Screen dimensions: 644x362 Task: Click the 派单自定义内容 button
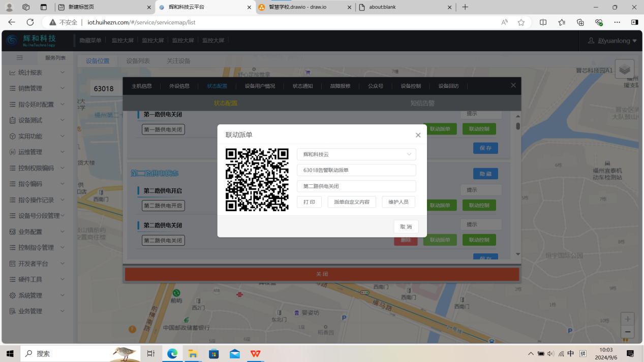coord(351,202)
